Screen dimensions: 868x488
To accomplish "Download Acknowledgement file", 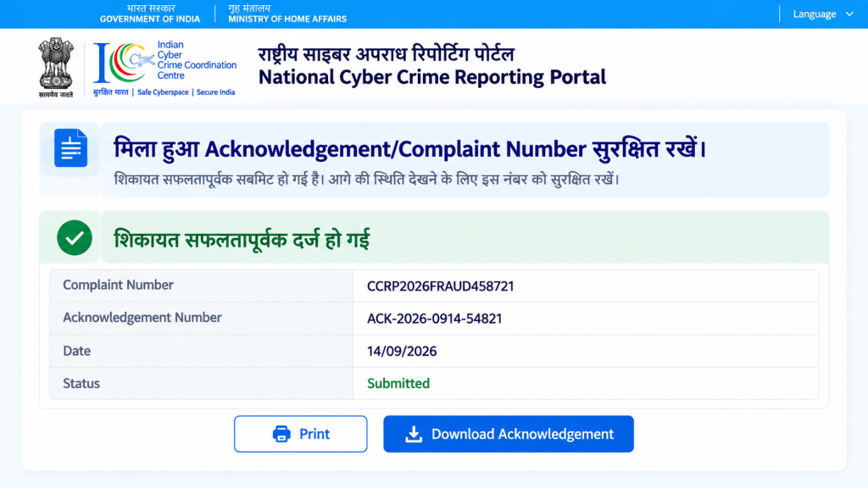I will tap(509, 434).
